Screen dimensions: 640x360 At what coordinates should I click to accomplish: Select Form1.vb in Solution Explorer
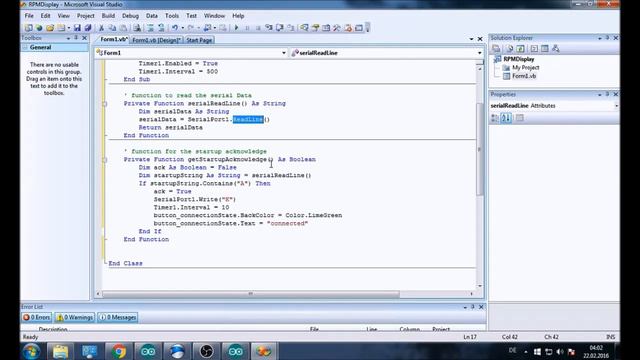pyautogui.click(x=524, y=76)
